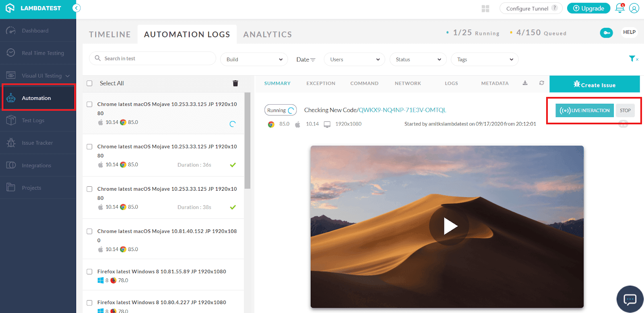Switch to the Analytics tab
Viewport: 644px width, 313px height.
267,35
